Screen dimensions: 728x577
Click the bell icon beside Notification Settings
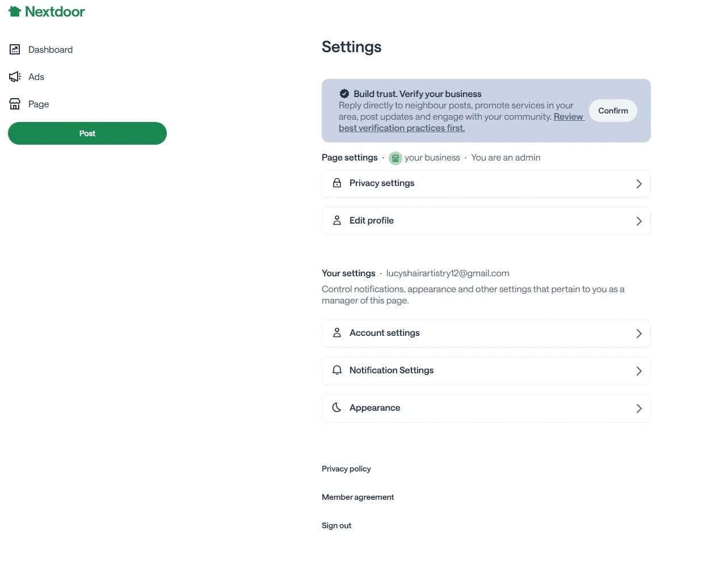(x=337, y=370)
